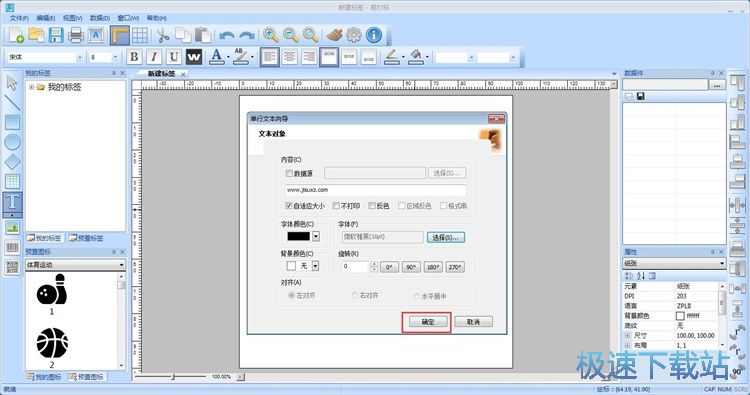
Task: Open the 文件 menu
Action: [19, 18]
